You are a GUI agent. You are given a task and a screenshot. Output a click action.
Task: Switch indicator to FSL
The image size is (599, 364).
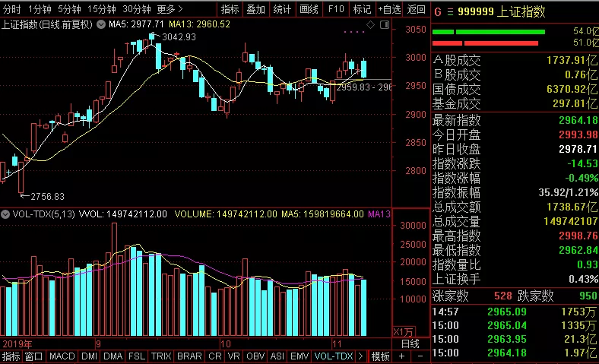pyautogui.click(x=136, y=356)
